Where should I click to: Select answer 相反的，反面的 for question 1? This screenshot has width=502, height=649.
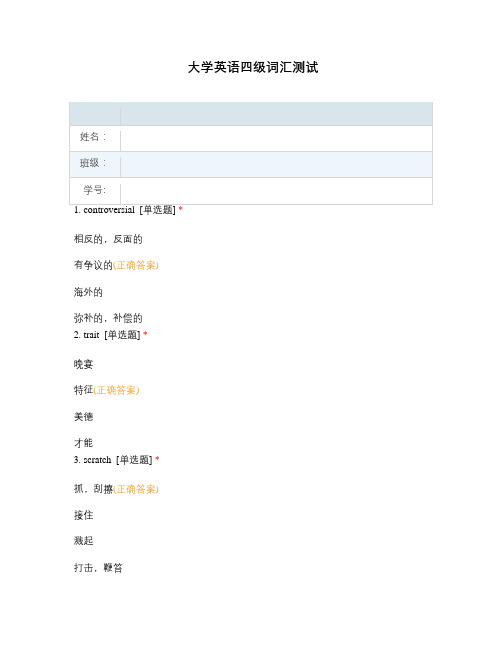108,239
